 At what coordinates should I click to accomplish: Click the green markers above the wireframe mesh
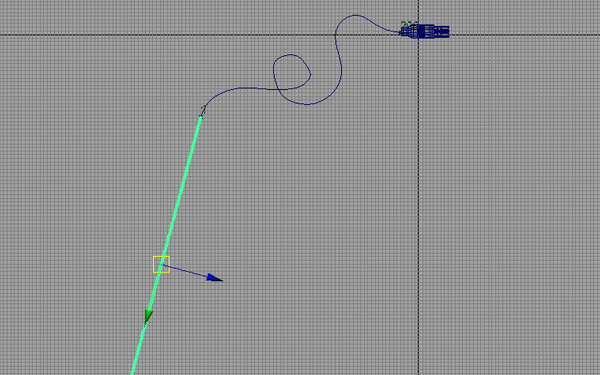409,23
